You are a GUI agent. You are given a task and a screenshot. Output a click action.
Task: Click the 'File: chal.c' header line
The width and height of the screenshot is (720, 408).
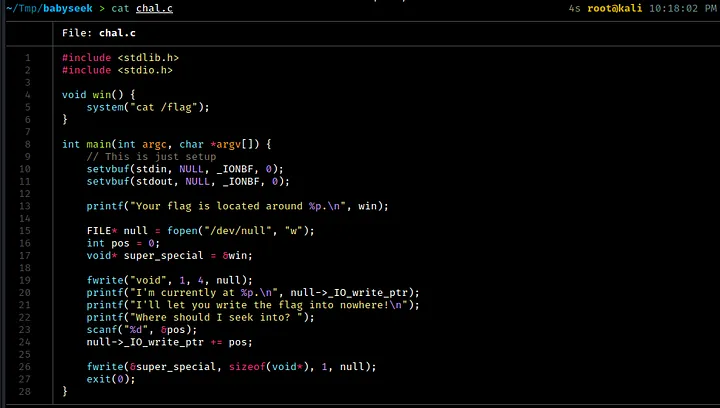tap(99, 33)
